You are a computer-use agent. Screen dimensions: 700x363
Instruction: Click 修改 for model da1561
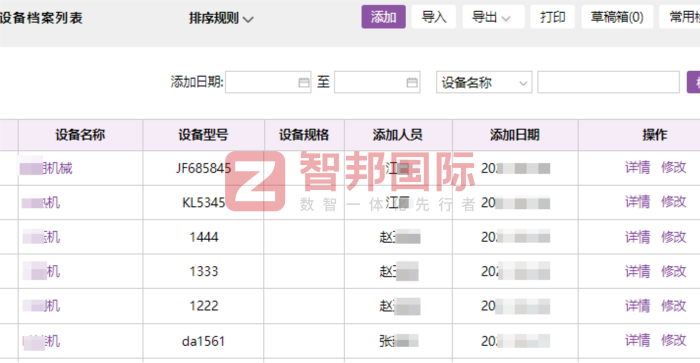[x=674, y=341]
